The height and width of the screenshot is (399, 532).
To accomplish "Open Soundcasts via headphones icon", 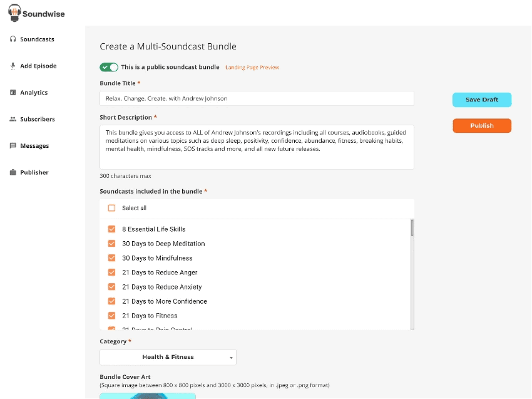I will click(x=13, y=39).
